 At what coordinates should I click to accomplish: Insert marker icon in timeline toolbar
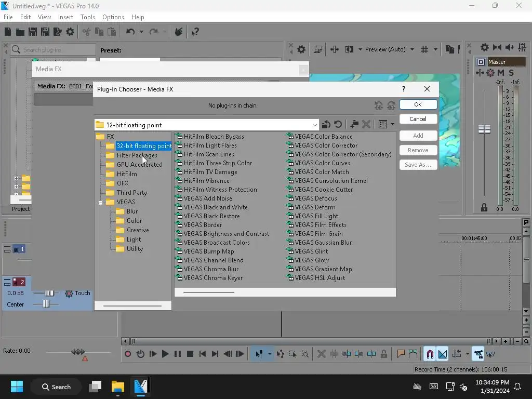[x=401, y=354]
